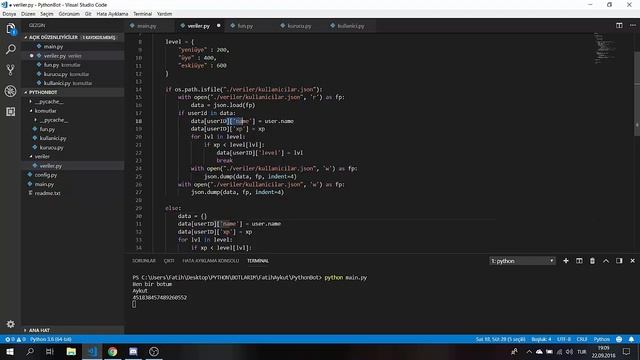The image size is (640, 360).
Task: Open config.py in file tree
Action: (46, 175)
